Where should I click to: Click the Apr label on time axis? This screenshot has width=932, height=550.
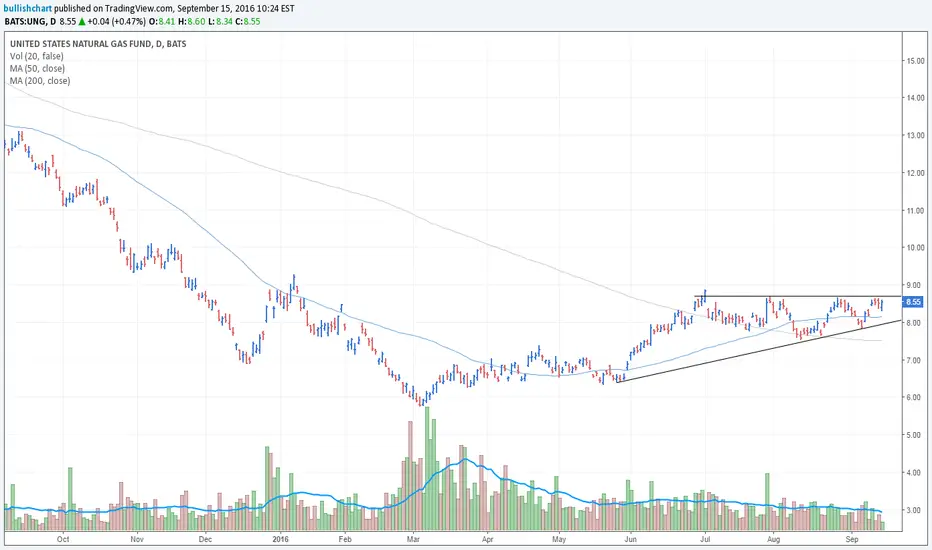pyautogui.click(x=488, y=539)
